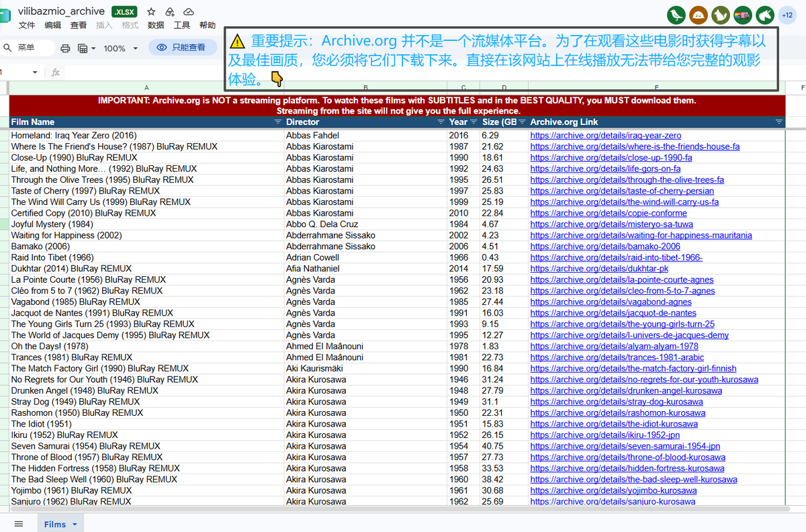Select column A header

tap(146, 88)
